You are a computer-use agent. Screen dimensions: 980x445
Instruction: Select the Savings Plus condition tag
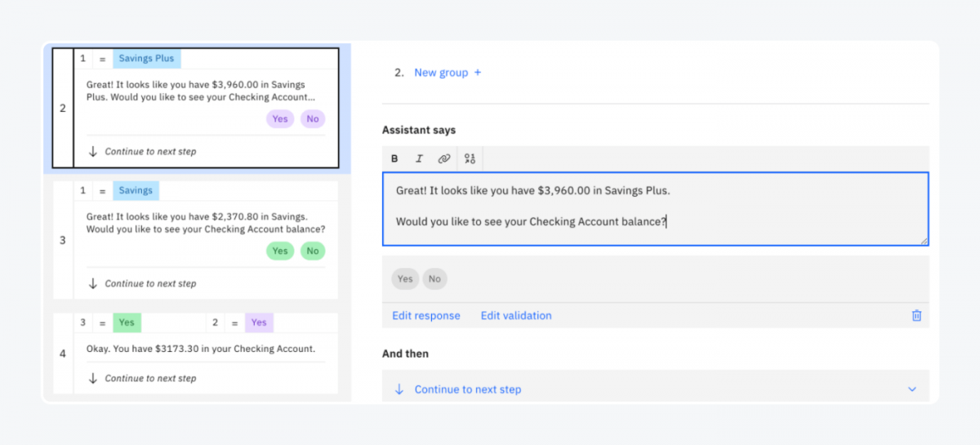coord(147,59)
